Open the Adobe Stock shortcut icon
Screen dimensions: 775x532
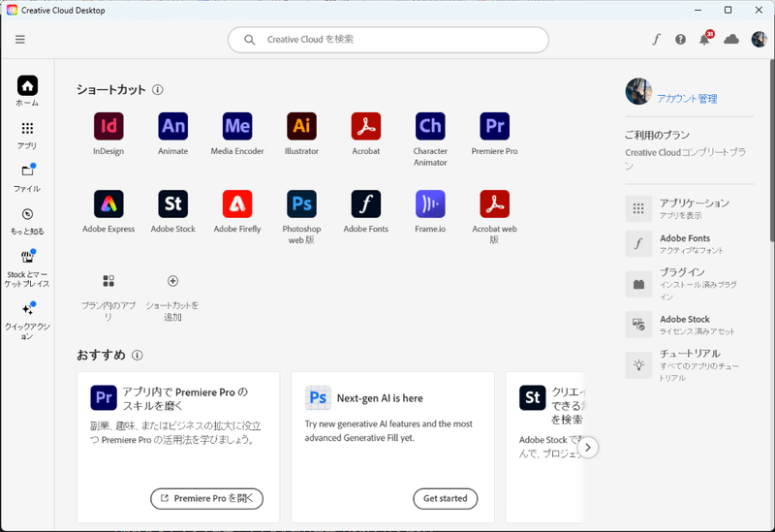coord(173,203)
